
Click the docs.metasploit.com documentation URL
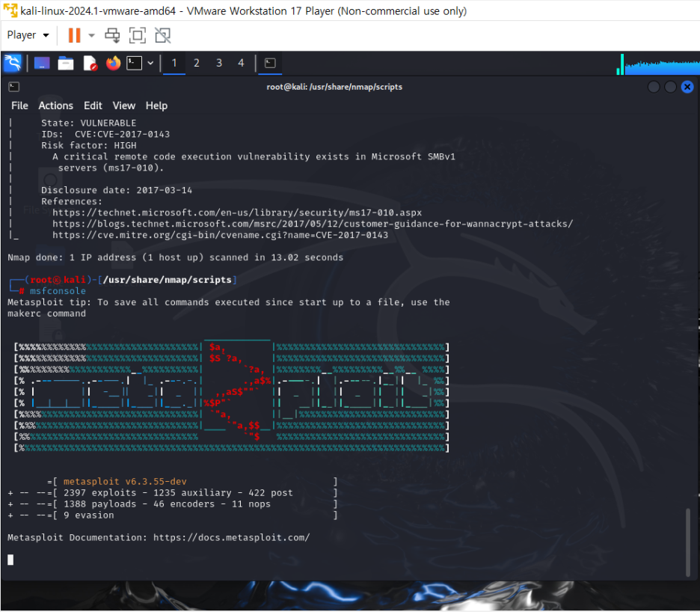point(231,537)
